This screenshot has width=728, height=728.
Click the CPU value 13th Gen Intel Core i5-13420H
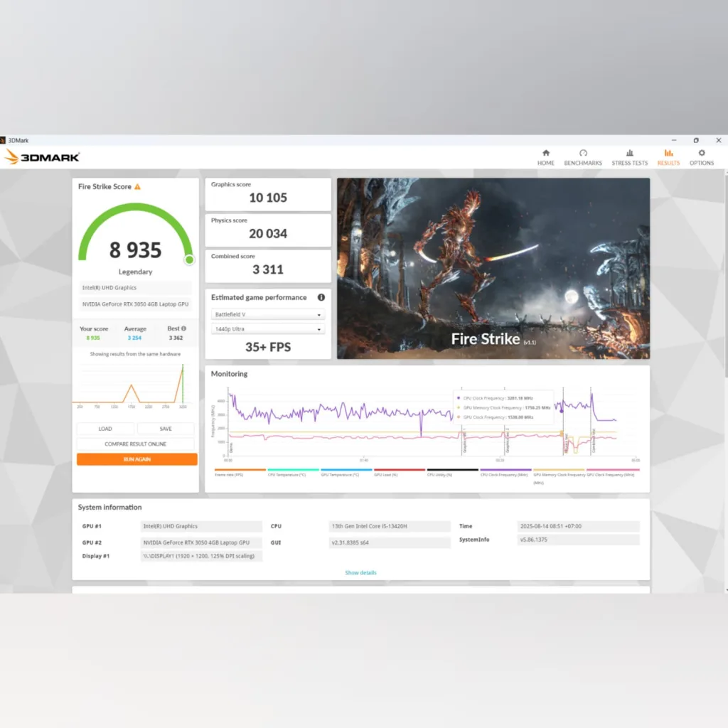point(389,526)
